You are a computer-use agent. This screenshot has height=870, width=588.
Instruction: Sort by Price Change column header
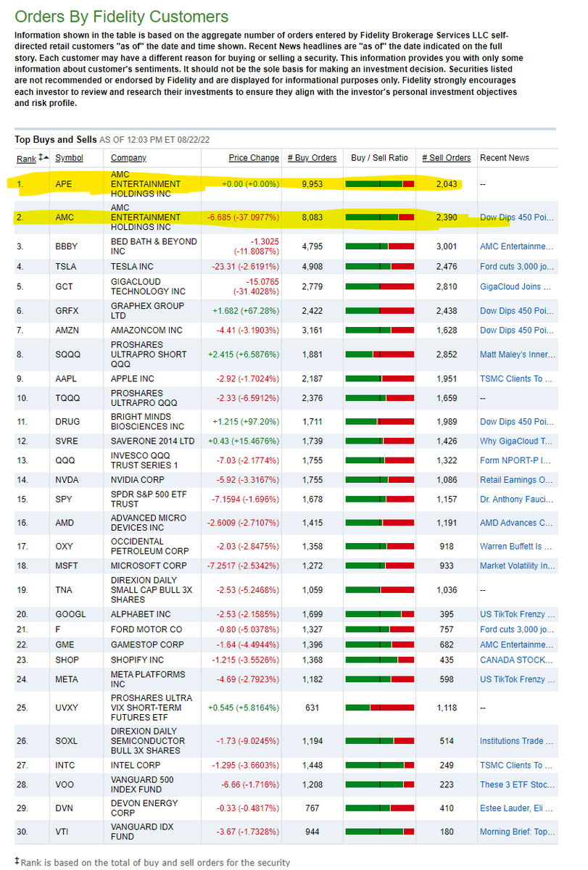point(254,157)
